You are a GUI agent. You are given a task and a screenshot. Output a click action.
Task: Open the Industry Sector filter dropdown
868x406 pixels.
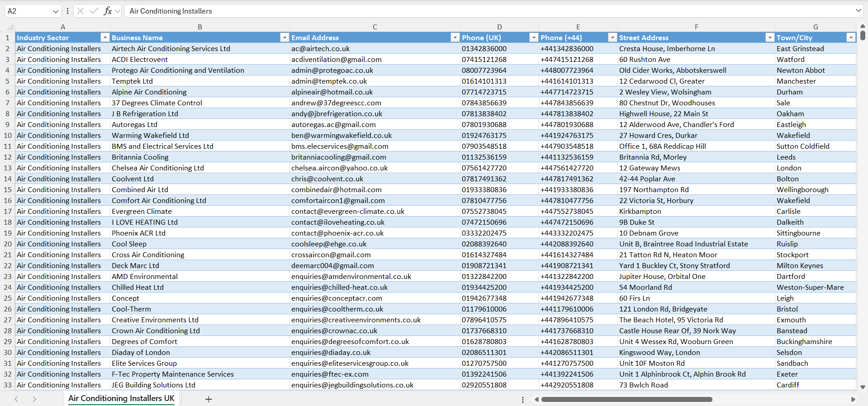click(x=105, y=38)
